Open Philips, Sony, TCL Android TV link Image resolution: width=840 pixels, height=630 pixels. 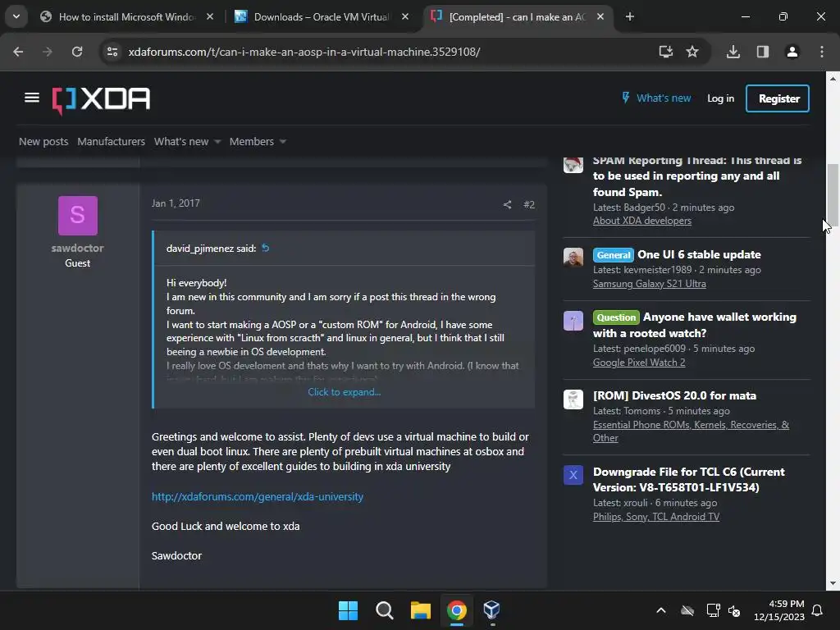pyautogui.click(x=655, y=517)
